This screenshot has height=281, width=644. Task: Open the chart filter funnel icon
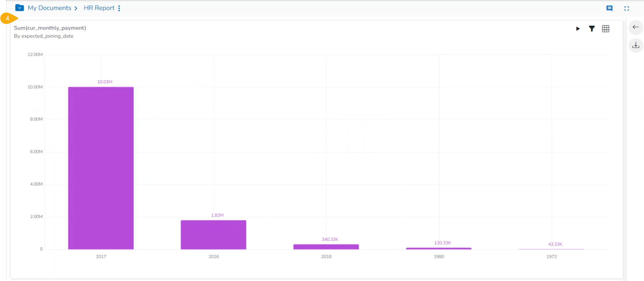pos(592,29)
